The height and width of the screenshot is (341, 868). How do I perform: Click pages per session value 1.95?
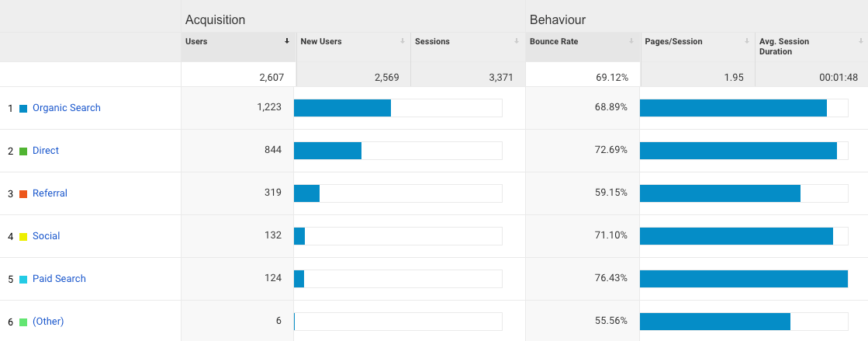point(734,78)
